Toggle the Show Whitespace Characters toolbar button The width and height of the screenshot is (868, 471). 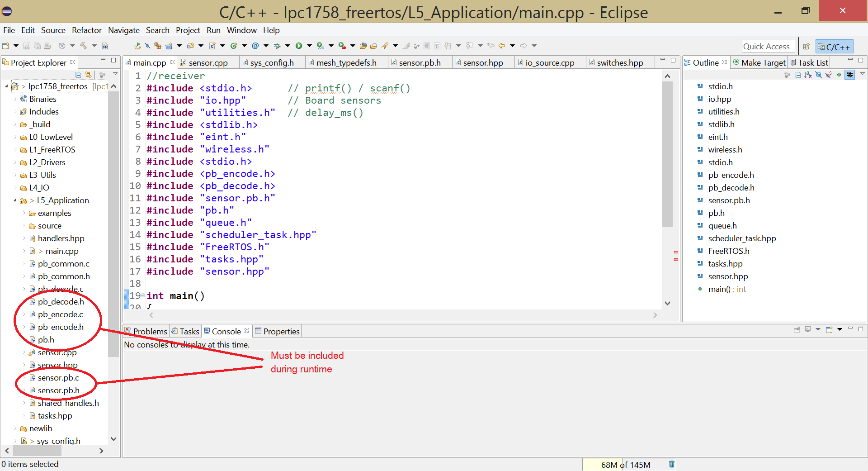click(x=437, y=46)
